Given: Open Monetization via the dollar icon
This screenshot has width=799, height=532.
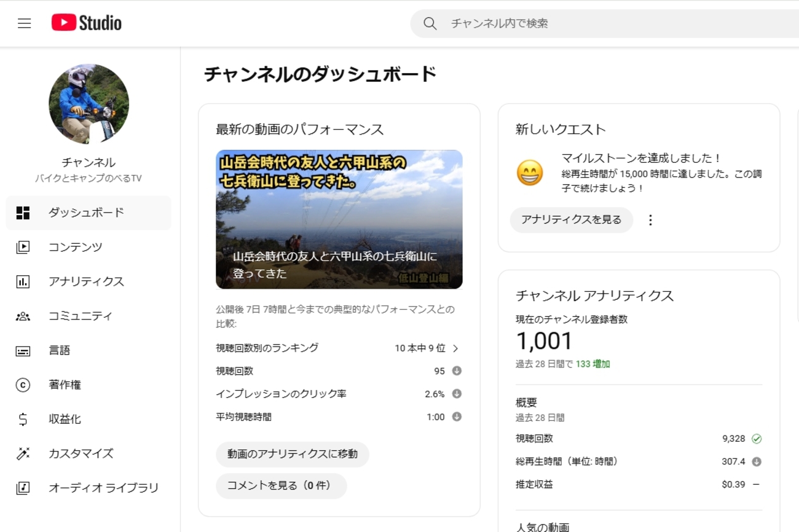Looking at the screenshot, I should point(23,420).
